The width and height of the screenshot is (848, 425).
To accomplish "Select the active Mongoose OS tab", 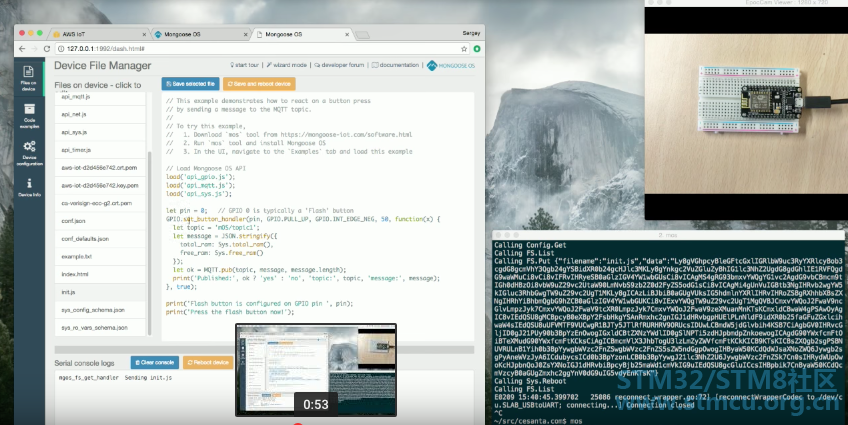I will pos(302,34).
